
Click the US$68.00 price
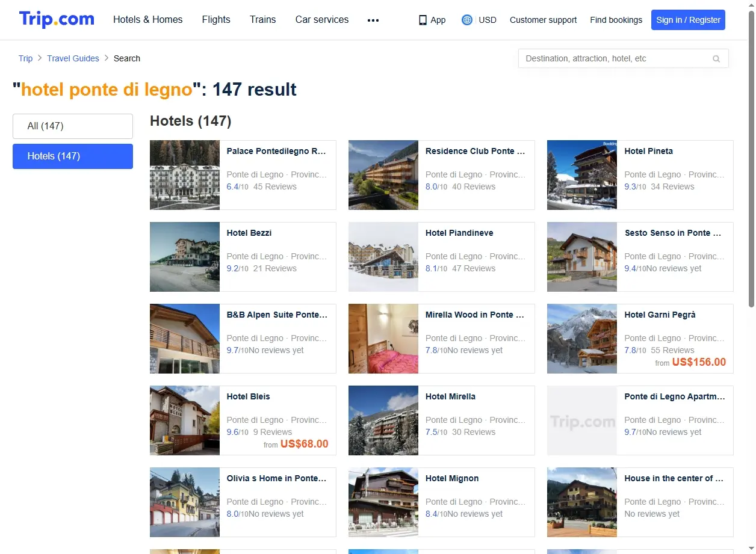pos(305,445)
